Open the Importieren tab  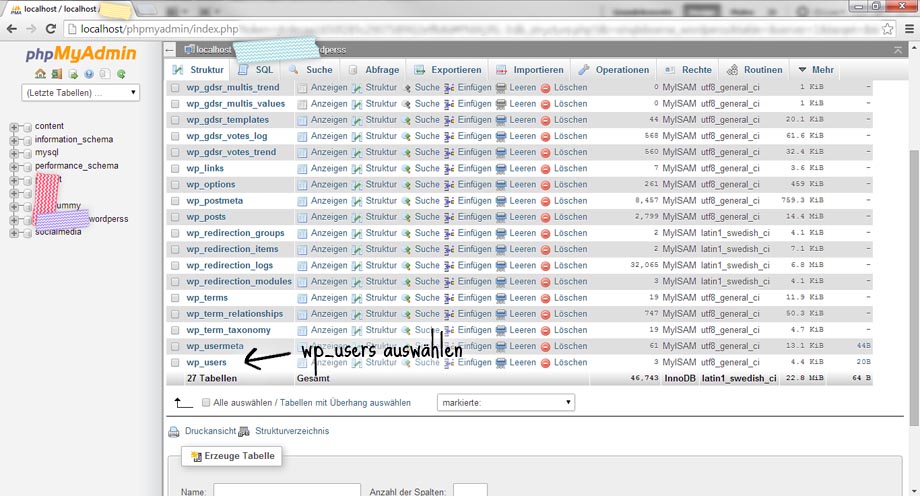(x=530, y=70)
